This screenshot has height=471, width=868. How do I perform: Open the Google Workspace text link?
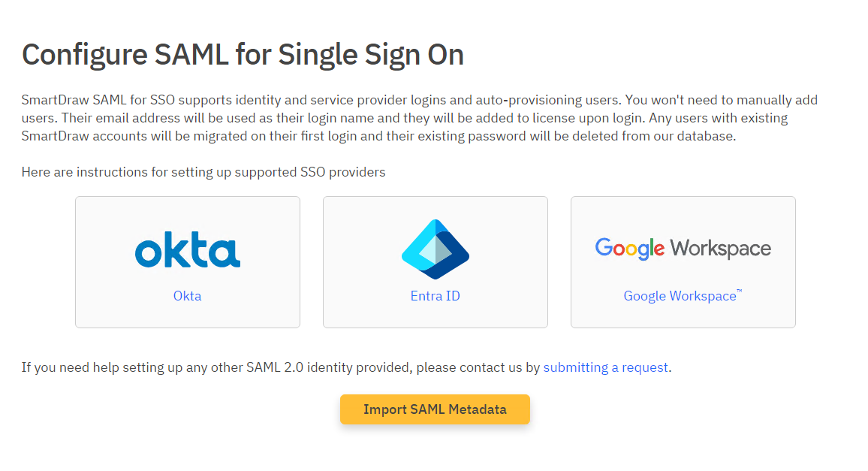[679, 296]
